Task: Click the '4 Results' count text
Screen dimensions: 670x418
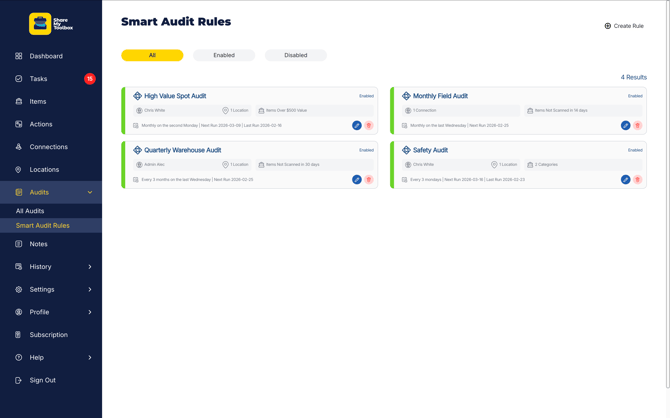Action: pos(634,77)
